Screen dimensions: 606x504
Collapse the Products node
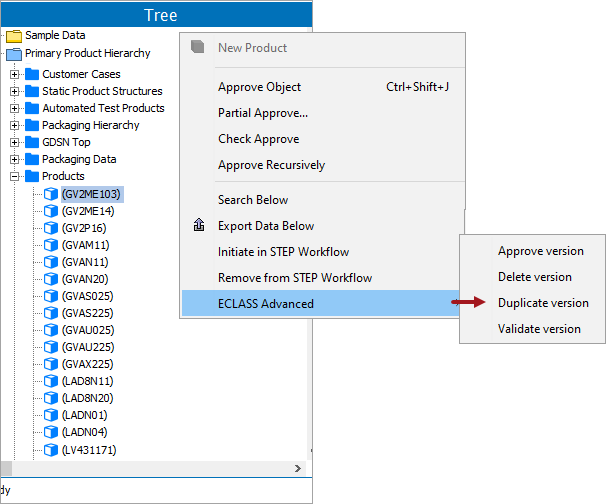pyautogui.click(x=15, y=176)
